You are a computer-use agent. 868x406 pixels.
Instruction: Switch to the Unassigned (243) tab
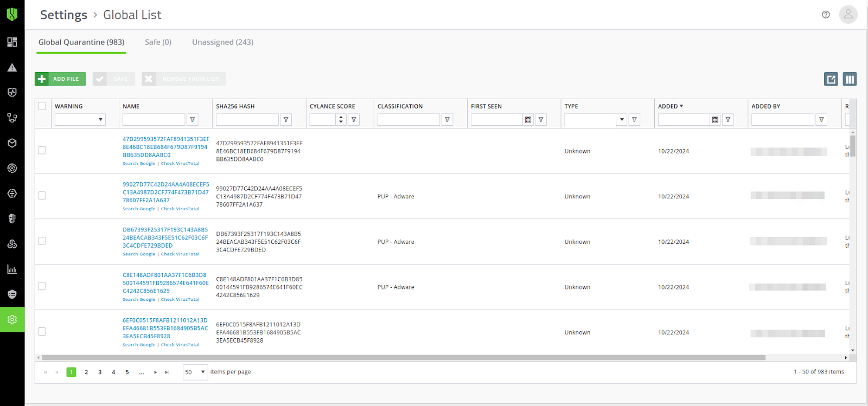pos(222,42)
